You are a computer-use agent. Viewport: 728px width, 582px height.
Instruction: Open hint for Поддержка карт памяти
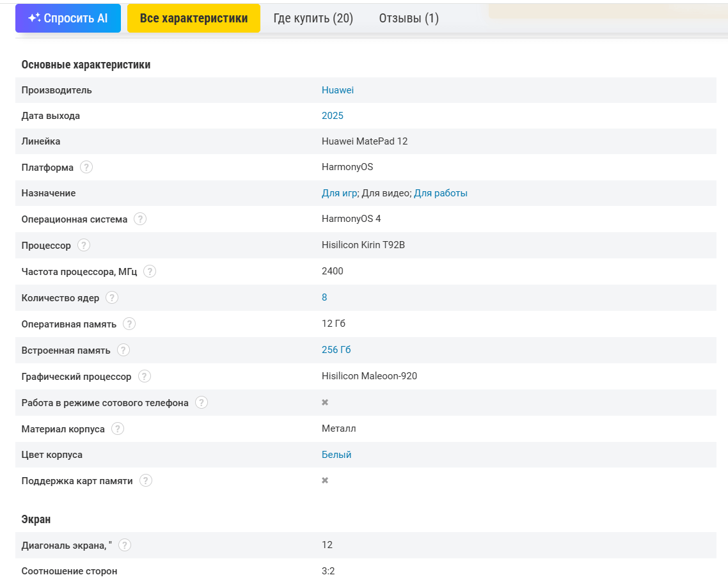tap(146, 480)
